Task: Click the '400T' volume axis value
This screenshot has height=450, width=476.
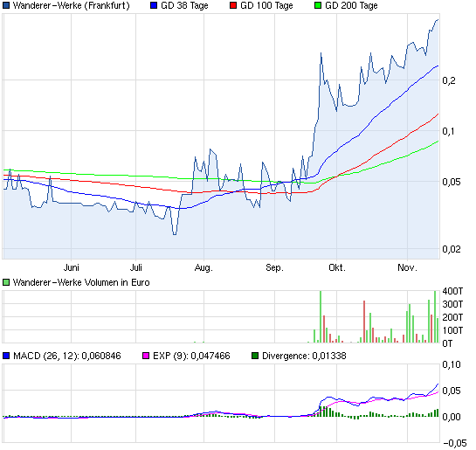Action: 452,291
